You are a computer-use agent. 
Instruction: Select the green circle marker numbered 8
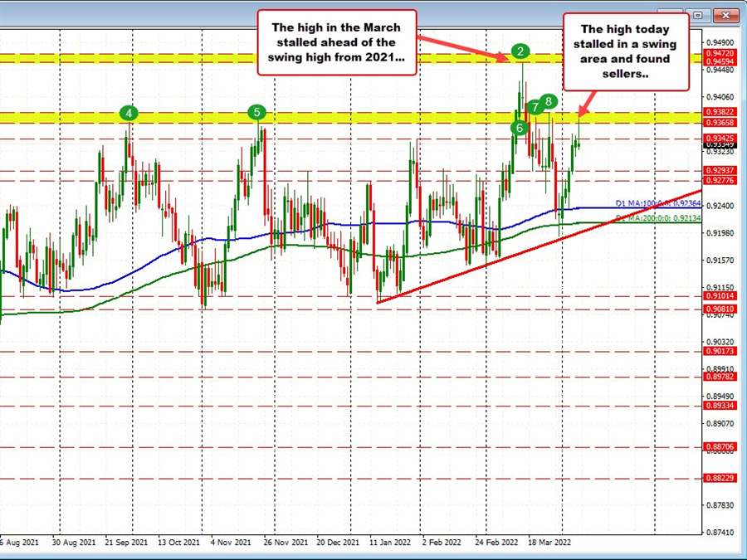pyautogui.click(x=549, y=100)
